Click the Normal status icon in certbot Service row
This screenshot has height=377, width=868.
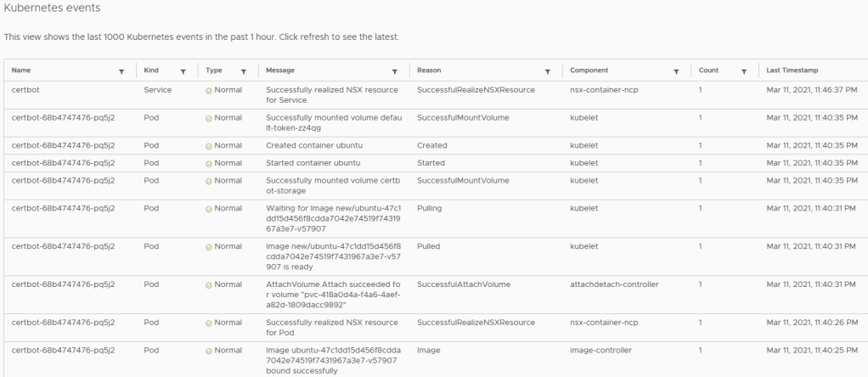[x=209, y=90]
